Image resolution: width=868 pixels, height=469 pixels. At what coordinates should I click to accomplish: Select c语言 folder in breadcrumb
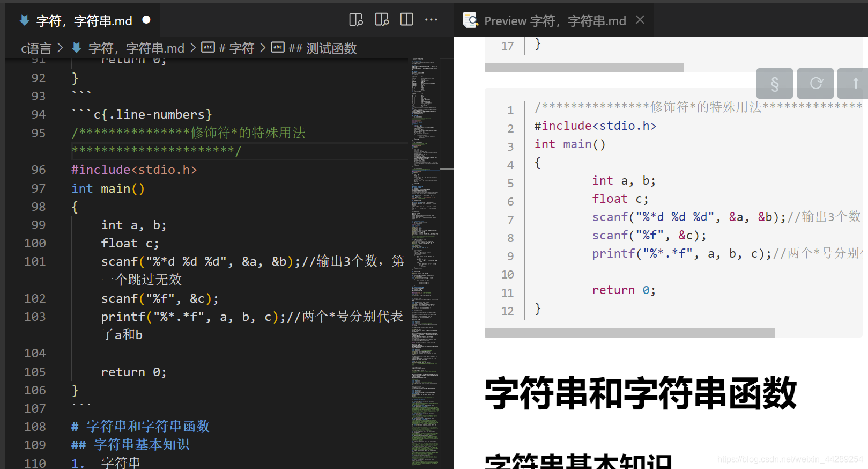(x=36, y=48)
